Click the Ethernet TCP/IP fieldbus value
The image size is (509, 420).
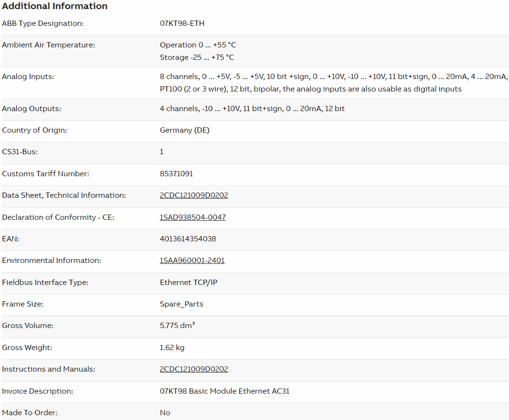[x=188, y=283]
